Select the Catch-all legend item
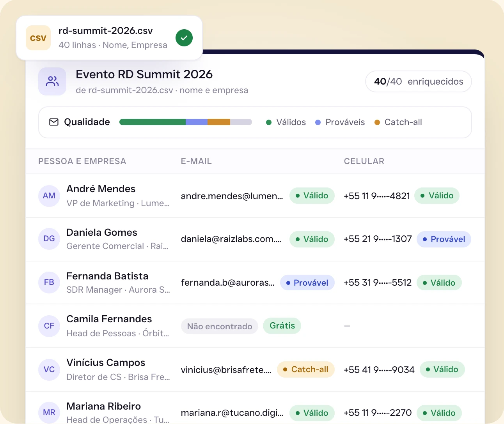Viewport: 504px width, 424px height. click(398, 122)
